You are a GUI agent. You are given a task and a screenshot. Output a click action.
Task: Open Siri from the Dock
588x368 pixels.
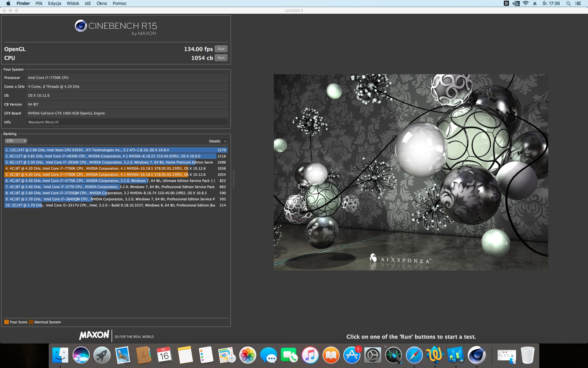81,355
